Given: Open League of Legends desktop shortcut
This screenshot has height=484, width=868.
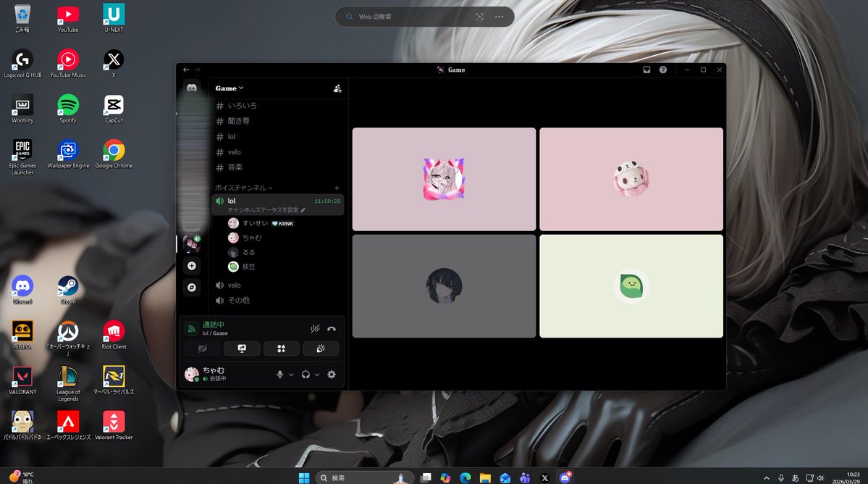Looking at the screenshot, I should click(68, 383).
